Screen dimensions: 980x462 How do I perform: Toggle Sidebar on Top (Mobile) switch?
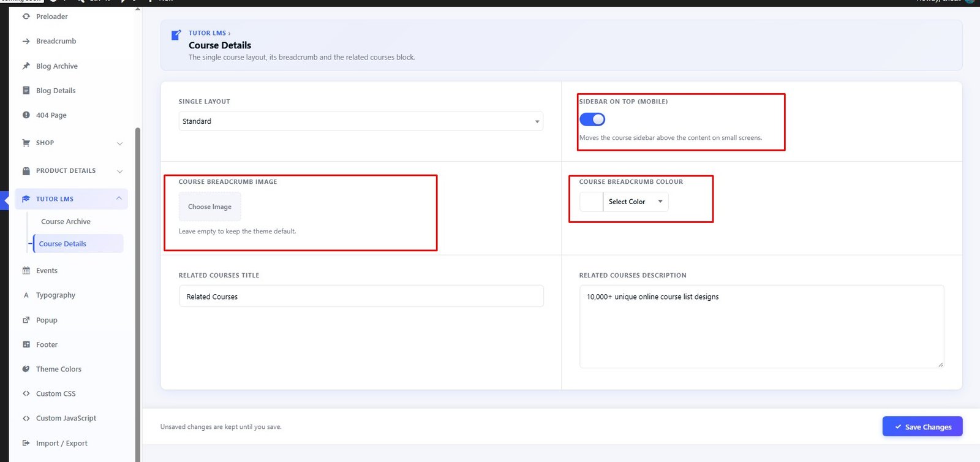pos(592,119)
